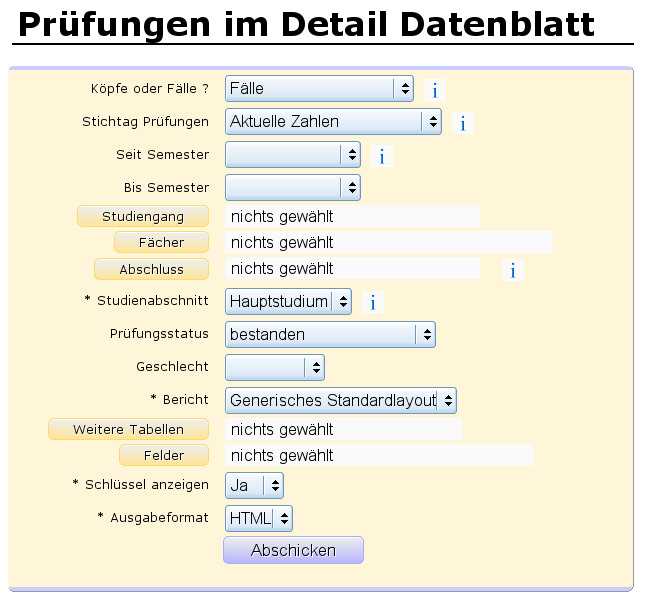
Task: Click 'nichts gewählt' field next to Felder
Action: tap(379, 455)
